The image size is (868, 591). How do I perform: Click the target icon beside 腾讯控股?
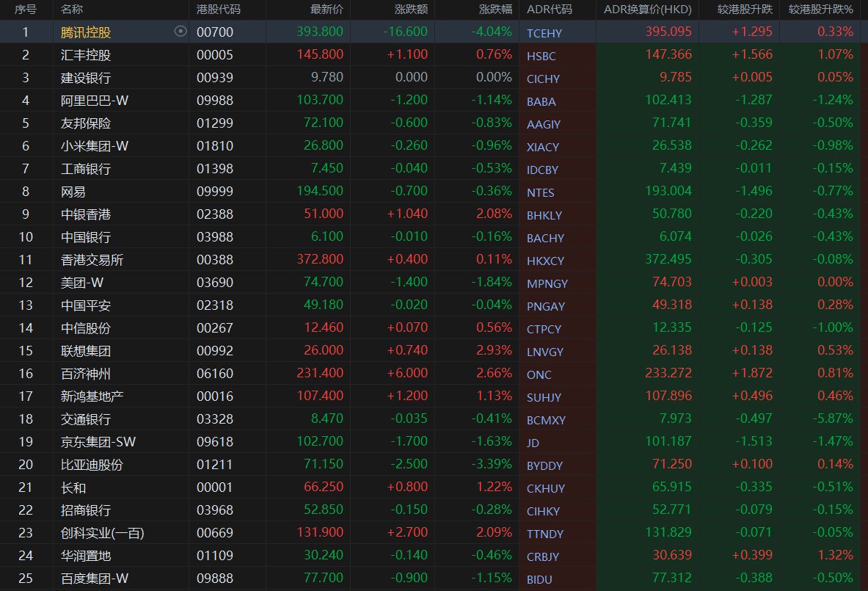click(x=180, y=32)
